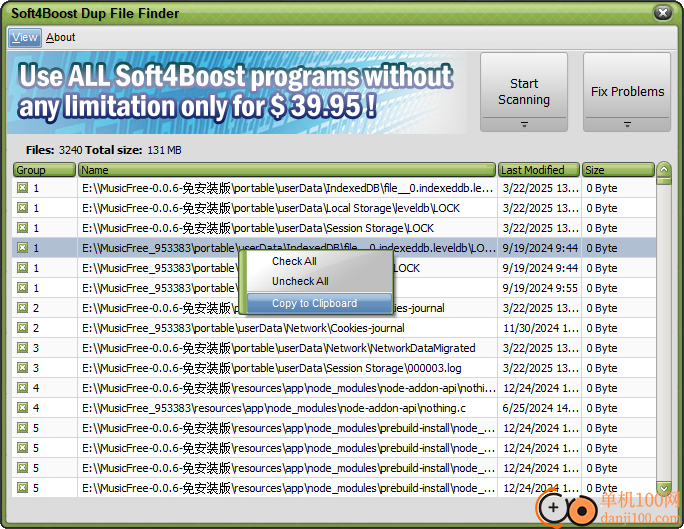684x529 pixels.
Task: Close the Soft4Boost Dup File Finder window
Action: pos(663,13)
